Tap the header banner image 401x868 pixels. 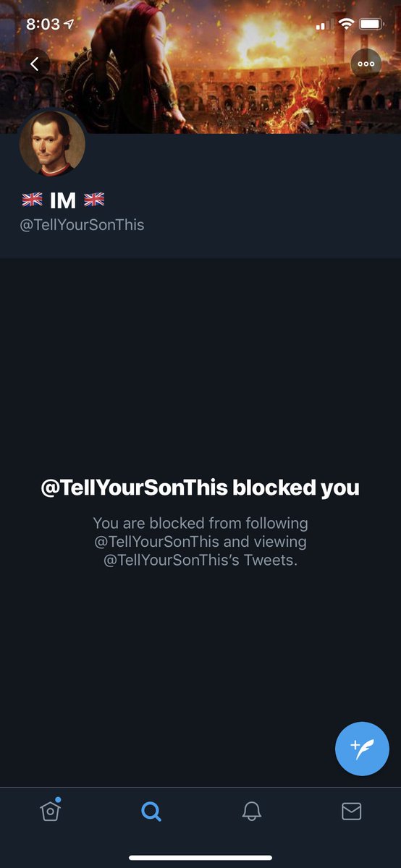(200, 67)
